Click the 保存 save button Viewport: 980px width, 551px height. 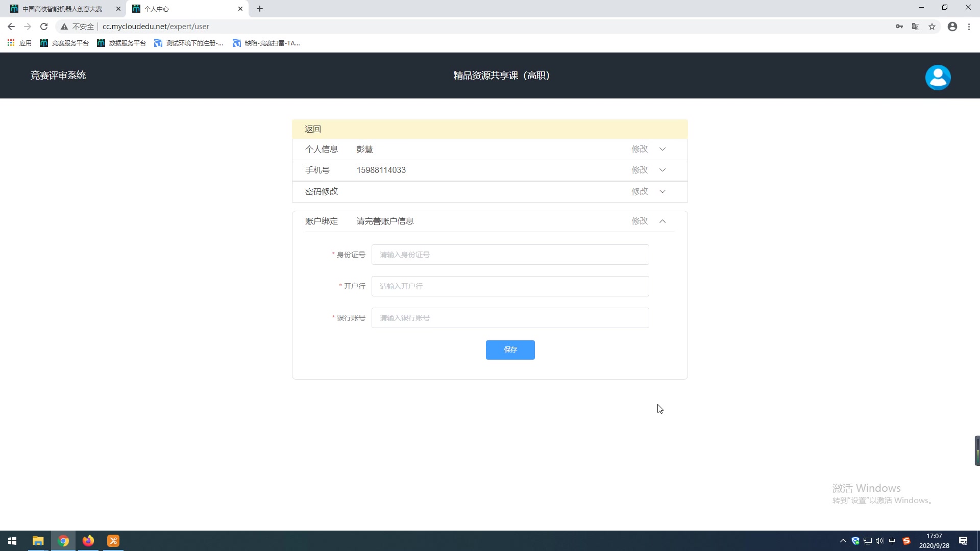pyautogui.click(x=510, y=350)
